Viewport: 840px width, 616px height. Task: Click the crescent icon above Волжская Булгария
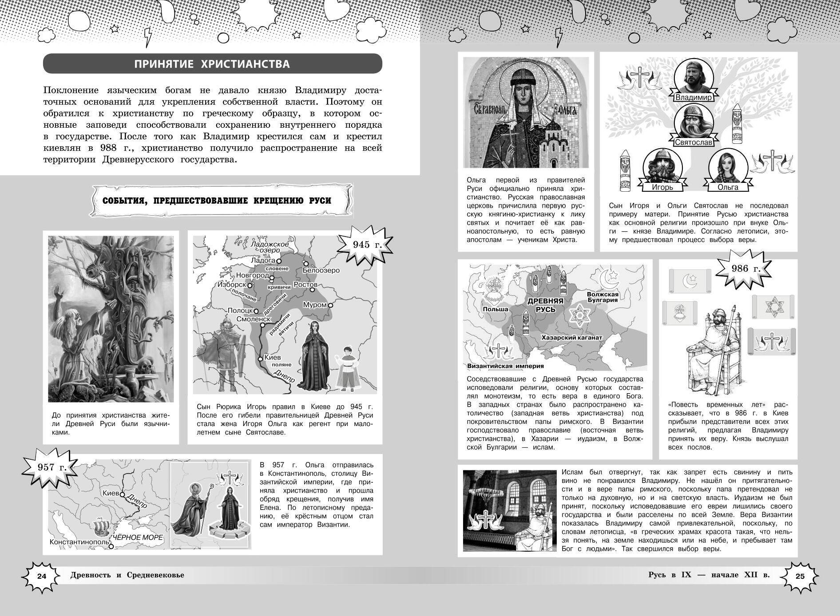[609, 279]
